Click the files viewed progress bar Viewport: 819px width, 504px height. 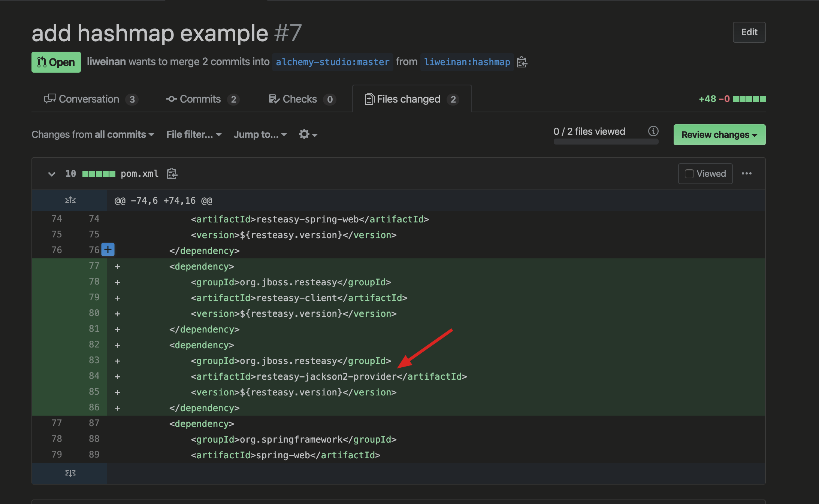[605, 142]
